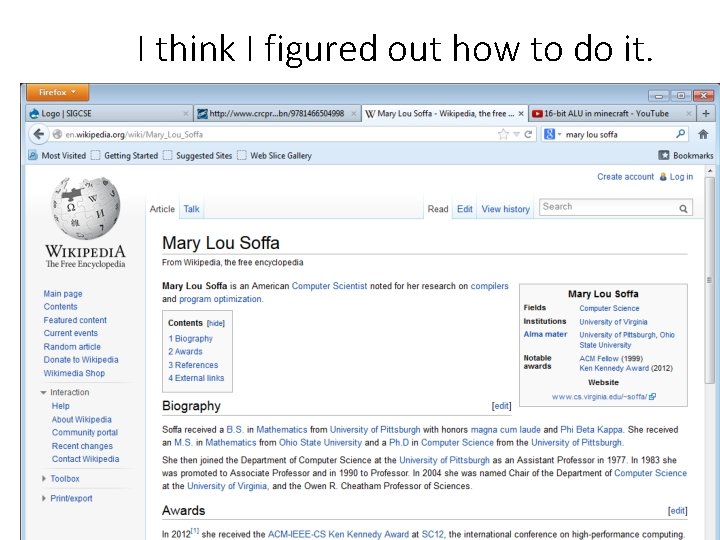Click Ken Kennedy Award in infobox

(x=614, y=368)
